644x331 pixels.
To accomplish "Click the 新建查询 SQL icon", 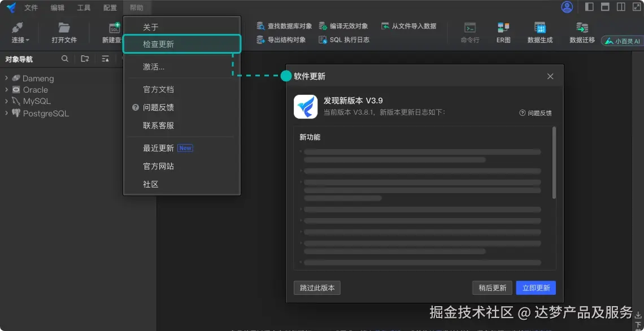I will (115, 28).
